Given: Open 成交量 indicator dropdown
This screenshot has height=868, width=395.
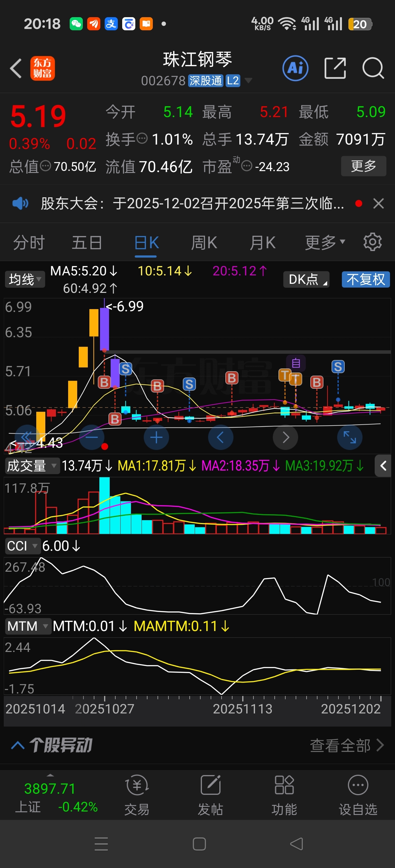Looking at the screenshot, I should 32,466.
